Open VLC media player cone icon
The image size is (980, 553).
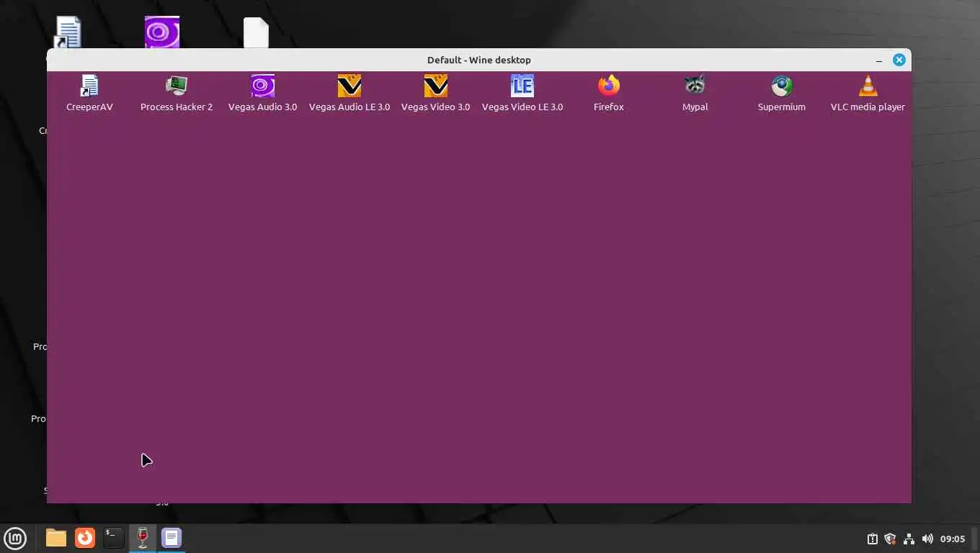click(x=868, y=94)
